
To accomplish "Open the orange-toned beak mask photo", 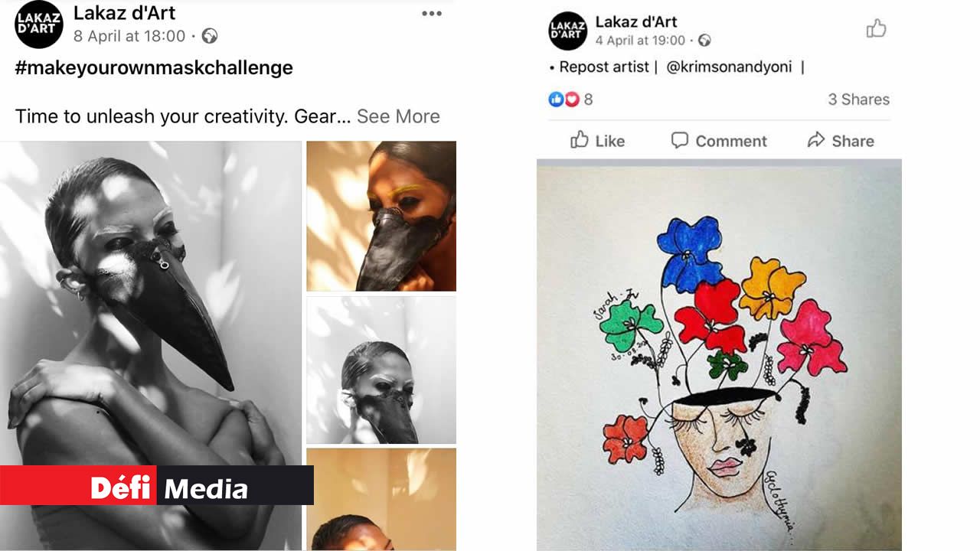I will pos(381,216).
